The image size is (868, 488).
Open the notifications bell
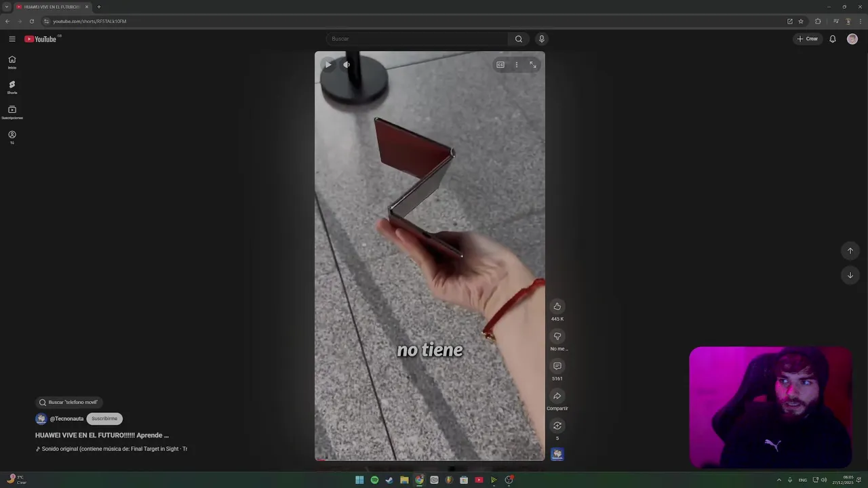coord(833,39)
